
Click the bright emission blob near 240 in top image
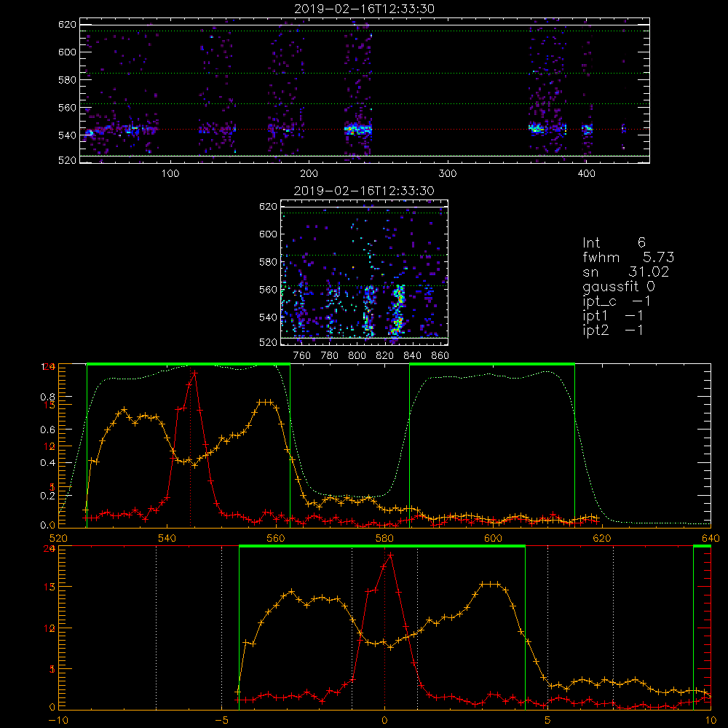click(358, 130)
